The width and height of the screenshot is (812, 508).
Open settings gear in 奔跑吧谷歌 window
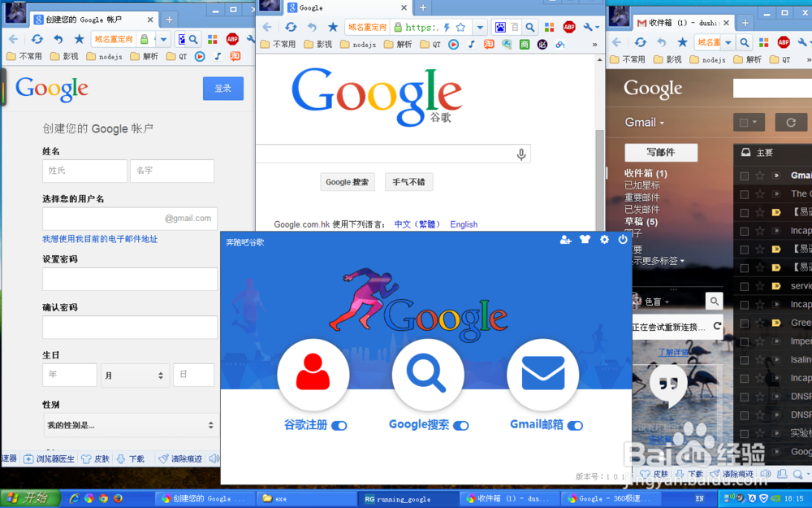pos(604,240)
